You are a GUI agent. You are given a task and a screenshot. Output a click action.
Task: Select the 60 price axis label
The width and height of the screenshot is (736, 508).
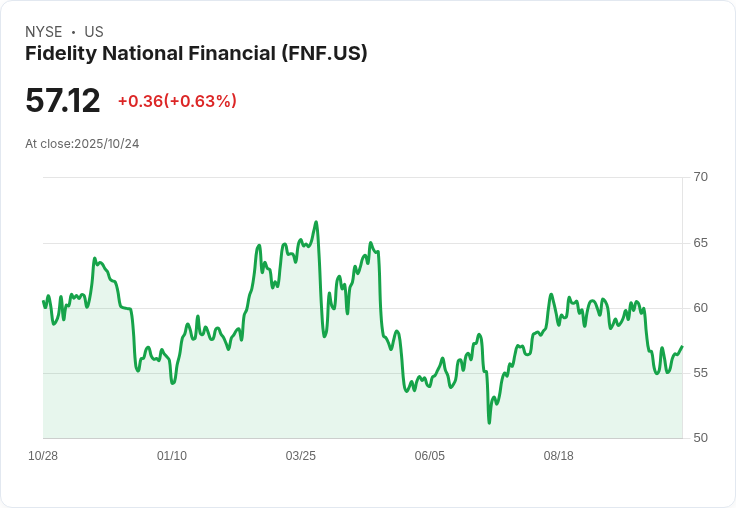coord(700,308)
